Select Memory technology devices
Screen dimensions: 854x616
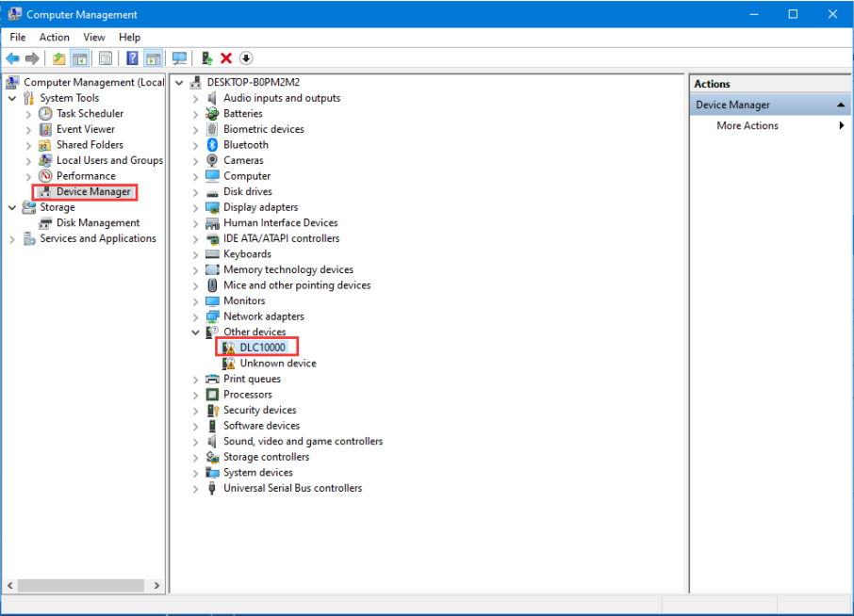tap(288, 270)
